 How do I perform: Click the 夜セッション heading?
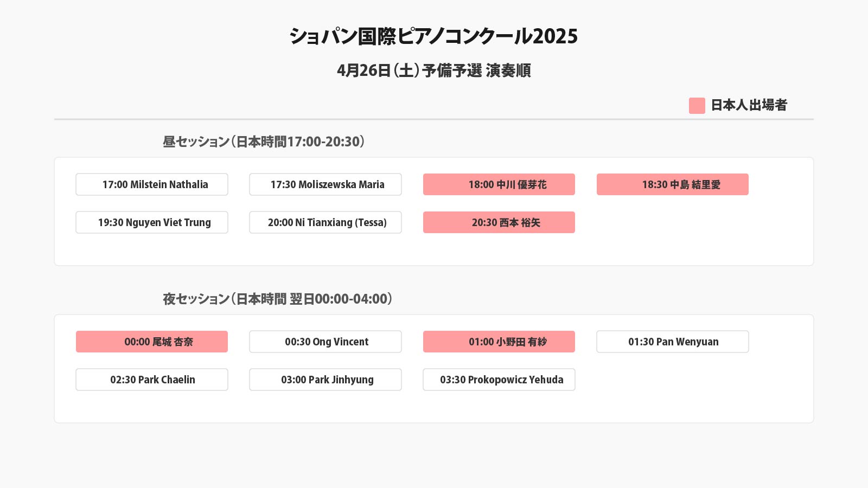(277, 299)
